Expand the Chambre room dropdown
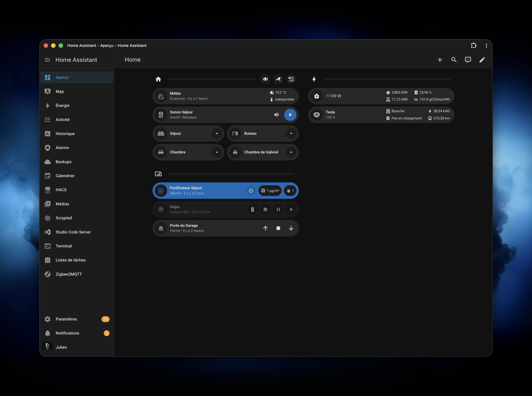The image size is (532, 396). click(x=217, y=152)
